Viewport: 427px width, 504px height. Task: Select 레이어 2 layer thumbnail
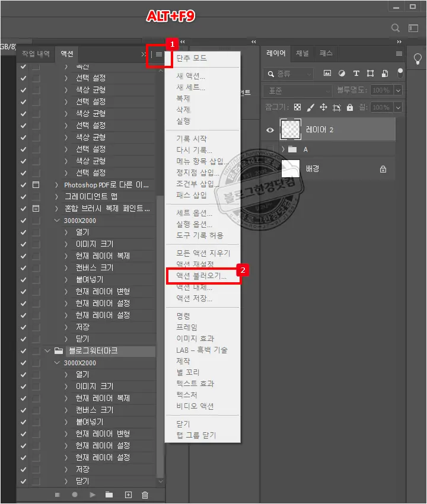coord(291,129)
